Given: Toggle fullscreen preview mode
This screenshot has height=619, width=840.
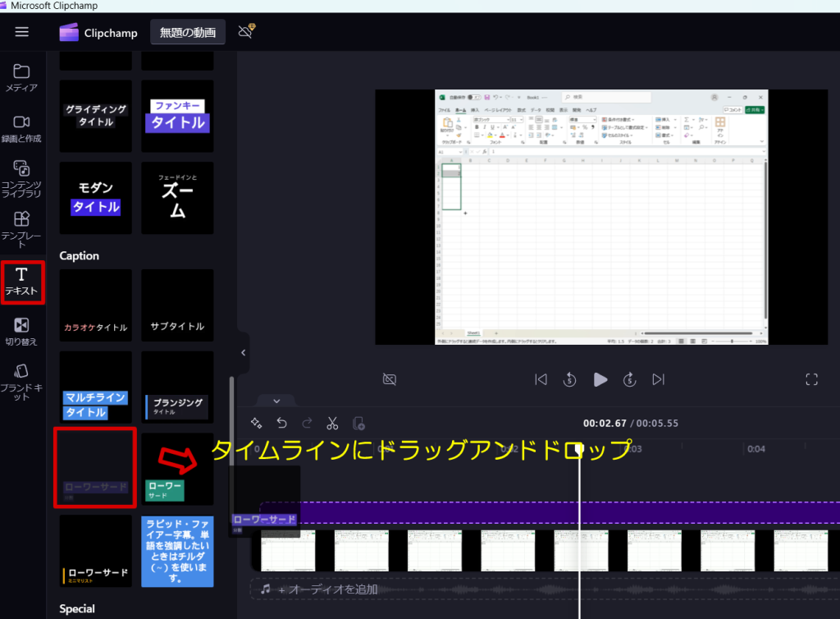Looking at the screenshot, I should [x=811, y=379].
